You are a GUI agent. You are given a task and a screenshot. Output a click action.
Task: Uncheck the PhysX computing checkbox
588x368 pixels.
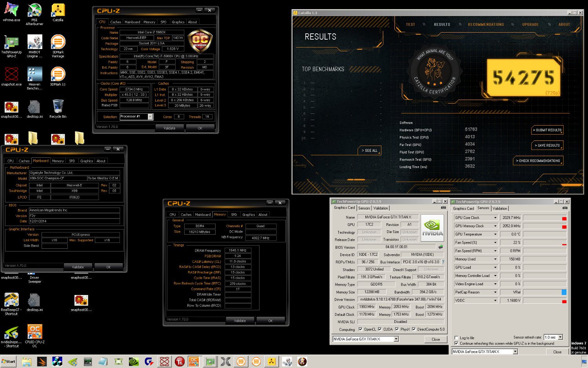[x=397, y=329]
